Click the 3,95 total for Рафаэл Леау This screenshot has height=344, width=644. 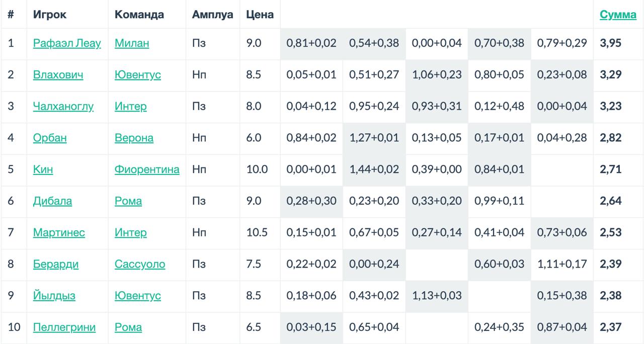pos(611,43)
